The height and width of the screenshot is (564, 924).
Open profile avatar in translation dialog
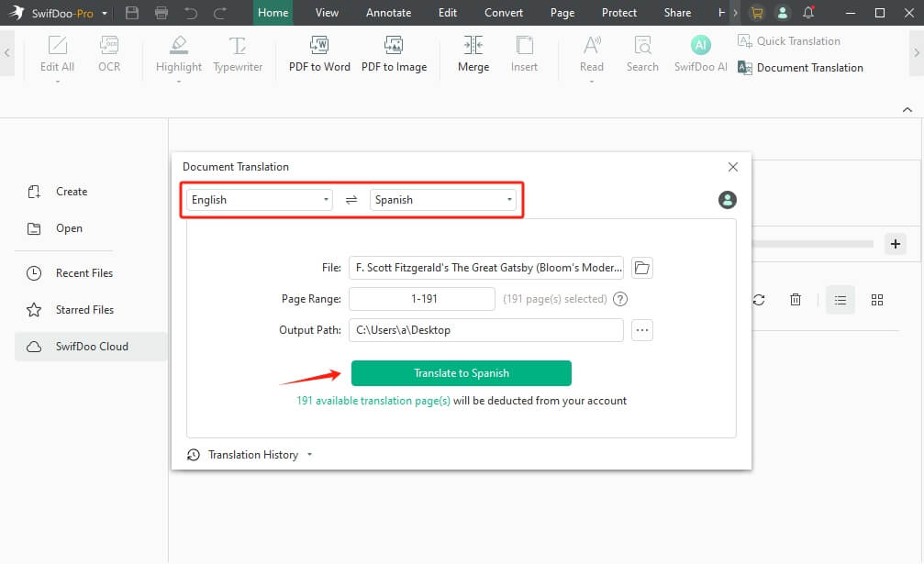727,200
